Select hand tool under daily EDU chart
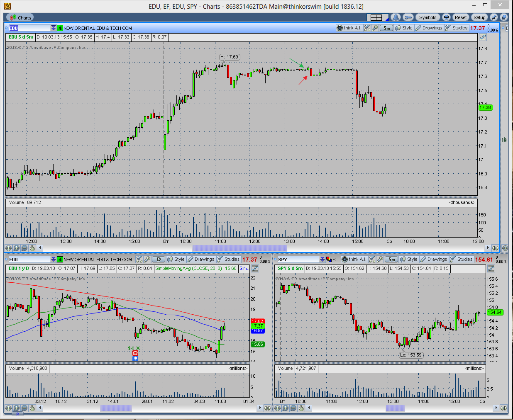 point(32,408)
